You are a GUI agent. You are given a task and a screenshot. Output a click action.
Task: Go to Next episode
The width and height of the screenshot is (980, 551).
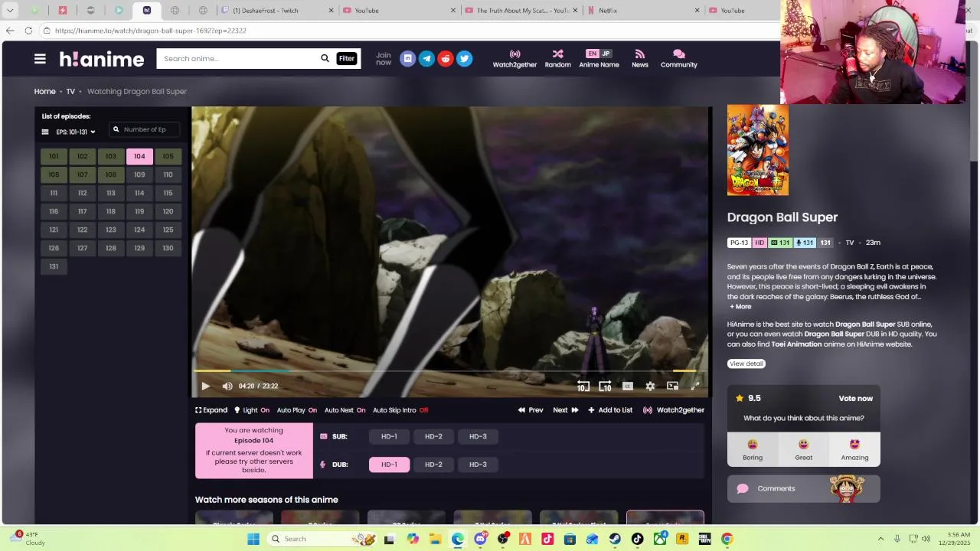tap(566, 410)
